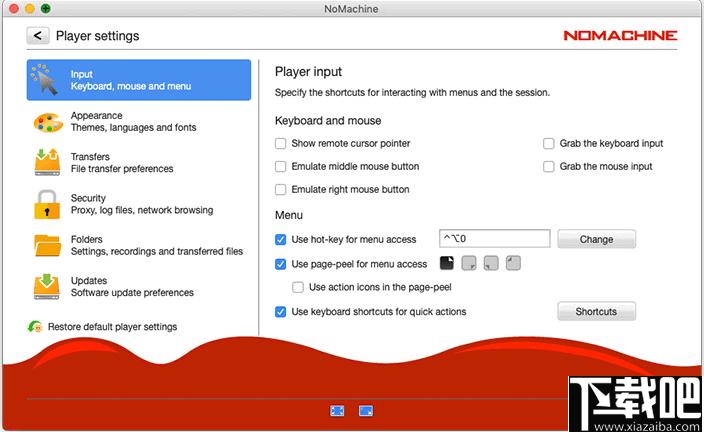The height and width of the screenshot is (432, 704).
Task: Click the restore defaults arrow icon
Action: 35,326
